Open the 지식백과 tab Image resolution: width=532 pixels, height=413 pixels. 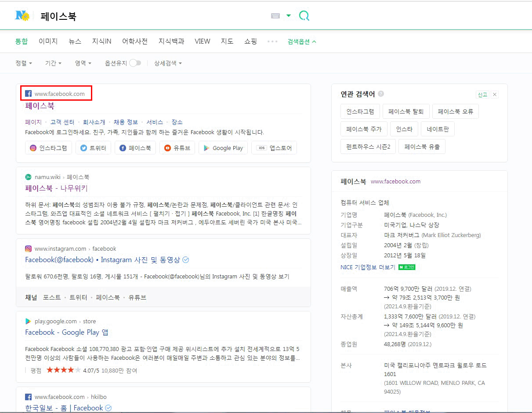coord(171,41)
